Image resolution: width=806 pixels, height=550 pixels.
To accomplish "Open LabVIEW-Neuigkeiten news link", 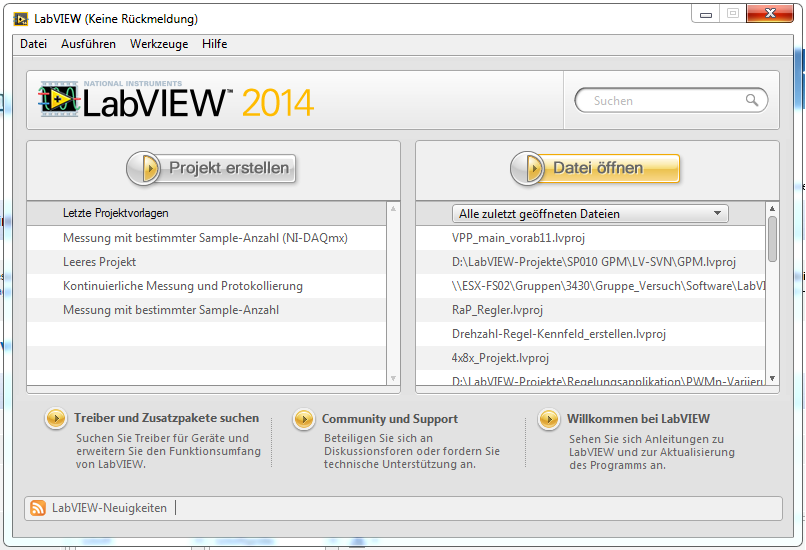I will tap(109, 508).
